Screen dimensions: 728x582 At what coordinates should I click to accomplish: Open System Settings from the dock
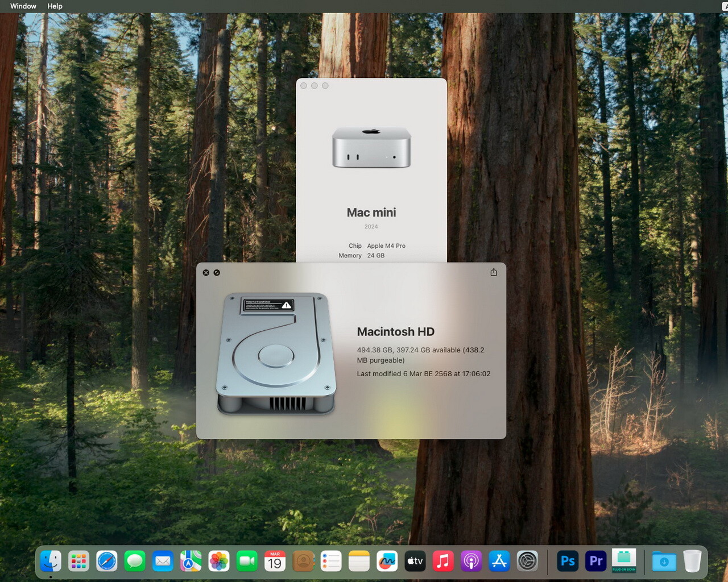pos(527,562)
